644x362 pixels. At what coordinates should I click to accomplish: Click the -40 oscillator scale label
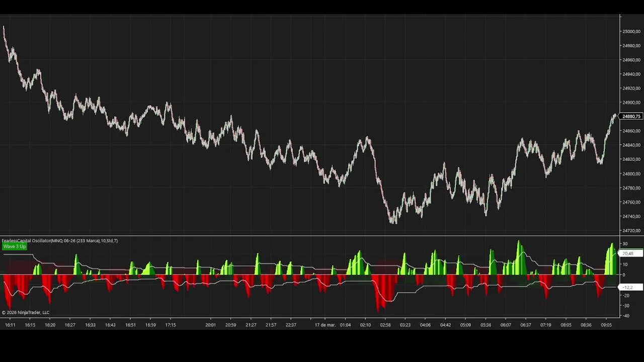click(625, 316)
